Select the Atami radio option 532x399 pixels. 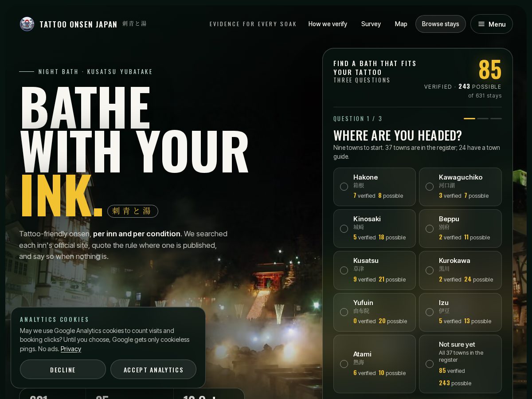tap(375, 364)
